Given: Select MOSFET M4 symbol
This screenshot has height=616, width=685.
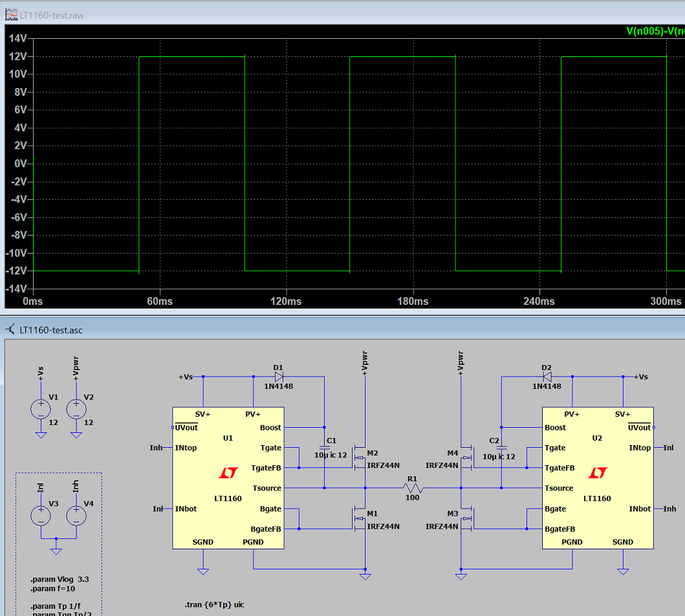Looking at the screenshot, I should click(x=466, y=457).
